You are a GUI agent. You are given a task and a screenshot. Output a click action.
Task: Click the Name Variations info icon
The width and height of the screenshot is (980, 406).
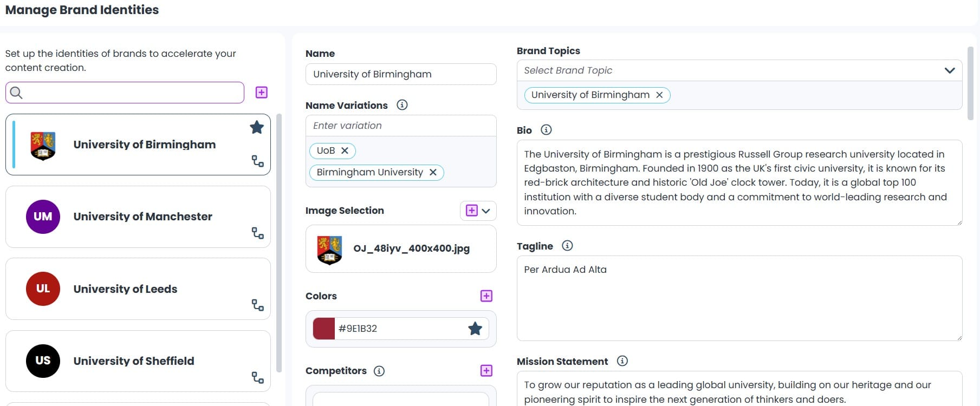(x=402, y=105)
